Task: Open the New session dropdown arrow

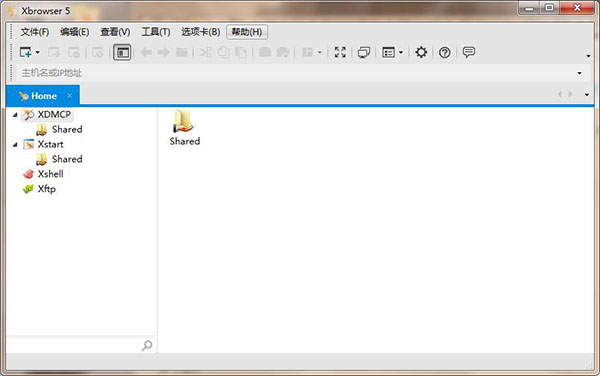Action: coord(38,52)
